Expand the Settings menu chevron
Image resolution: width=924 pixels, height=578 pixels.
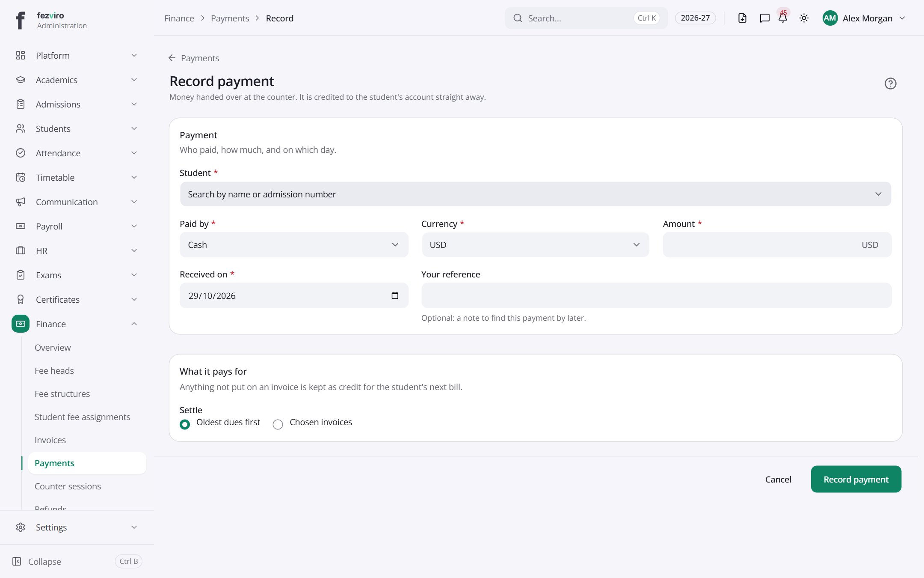coord(134,527)
